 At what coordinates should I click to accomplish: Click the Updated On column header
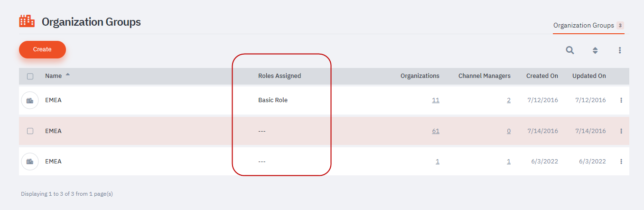[589, 76]
